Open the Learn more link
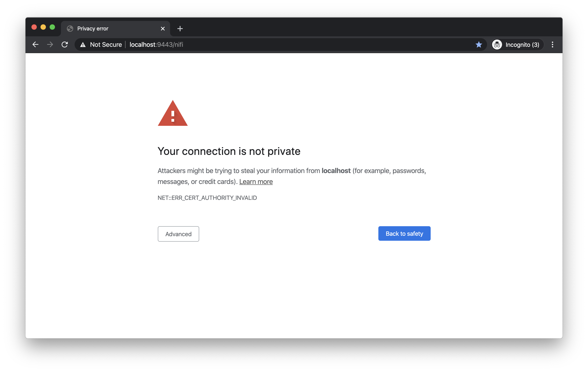 256,182
